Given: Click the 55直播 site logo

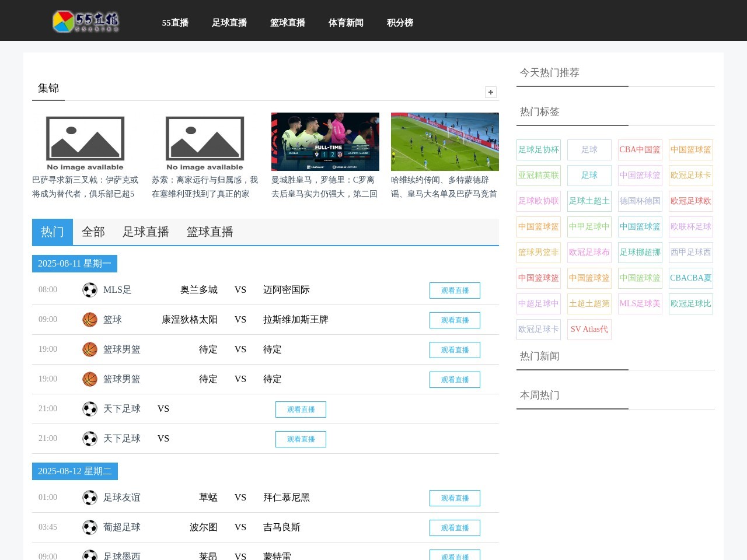Looking at the screenshot, I should click(86, 22).
